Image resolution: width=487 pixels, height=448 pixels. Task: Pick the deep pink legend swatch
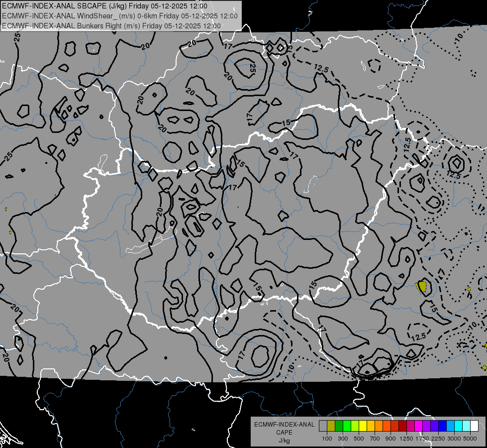point(411,426)
